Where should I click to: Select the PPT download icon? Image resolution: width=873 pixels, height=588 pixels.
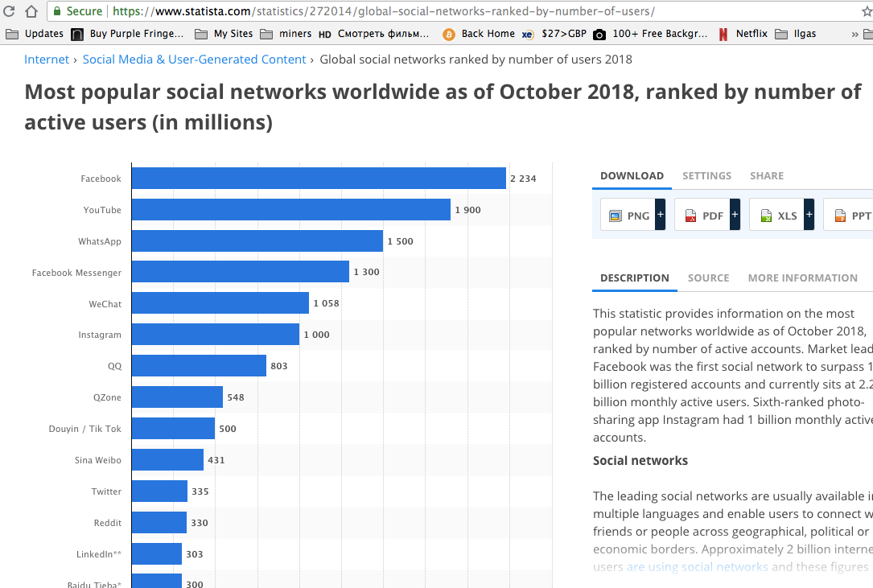841,215
